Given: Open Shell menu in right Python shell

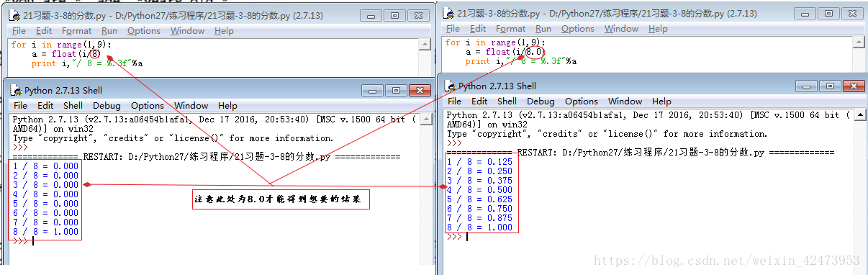Looking at the screenshot, I should pyautogui.click(x=507, y=102).
